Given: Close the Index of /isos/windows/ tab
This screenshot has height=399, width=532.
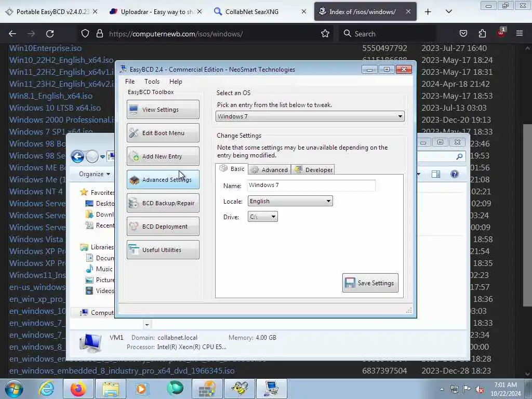Looking at the screenshot, I should click(408, 11).
